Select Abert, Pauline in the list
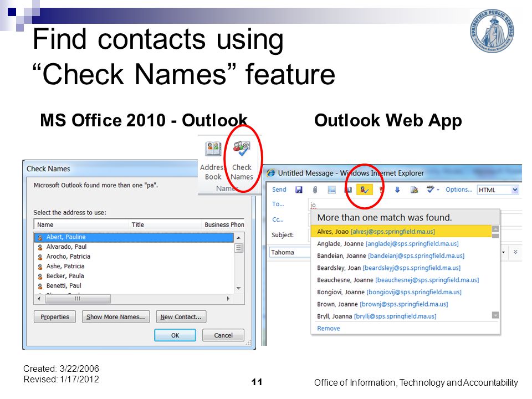The image size is (532, 399). coord(134,237)
